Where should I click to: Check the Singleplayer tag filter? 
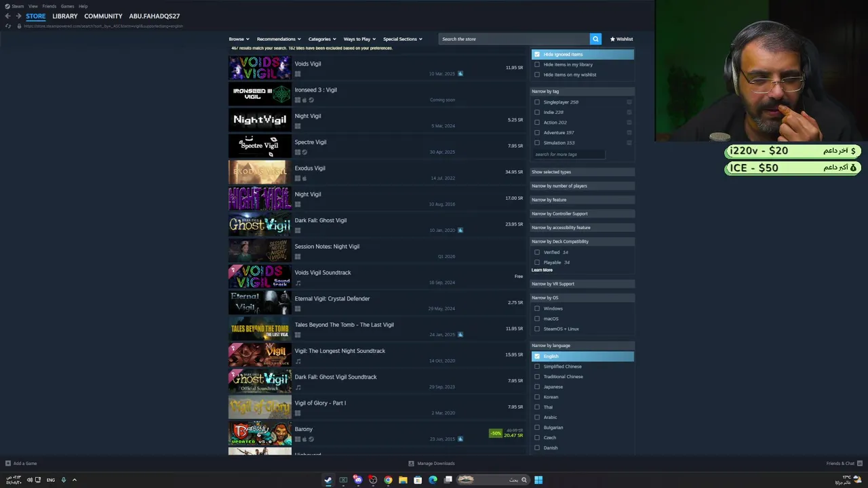(x=537, y=102)
